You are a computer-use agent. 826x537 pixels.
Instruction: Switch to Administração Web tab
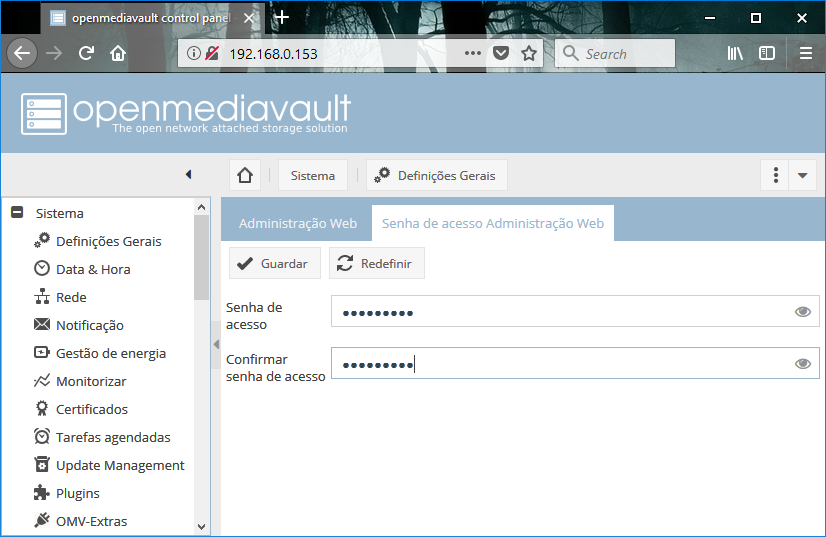point(298,223)
